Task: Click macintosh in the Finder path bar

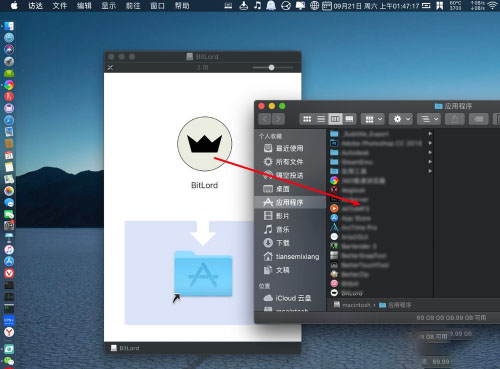Action: (352, 305)
